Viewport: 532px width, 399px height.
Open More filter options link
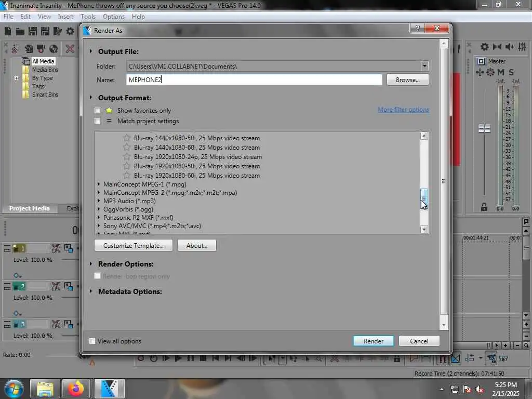(x=403, y=110)
